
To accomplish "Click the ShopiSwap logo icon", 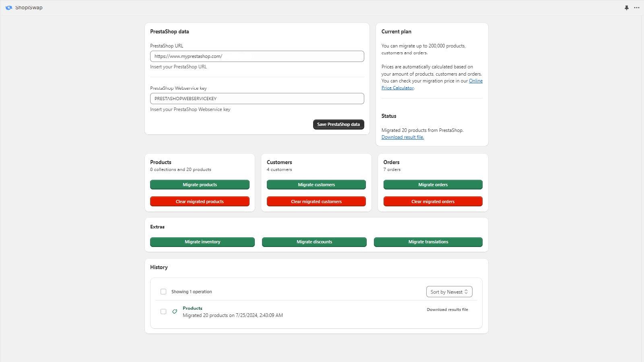I will (x=9, y=7).
